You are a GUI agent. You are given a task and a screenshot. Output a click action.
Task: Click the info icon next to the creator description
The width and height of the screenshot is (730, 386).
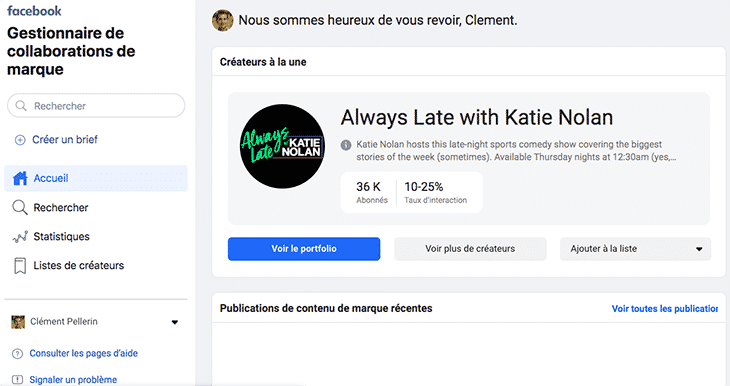coord(345,145)
